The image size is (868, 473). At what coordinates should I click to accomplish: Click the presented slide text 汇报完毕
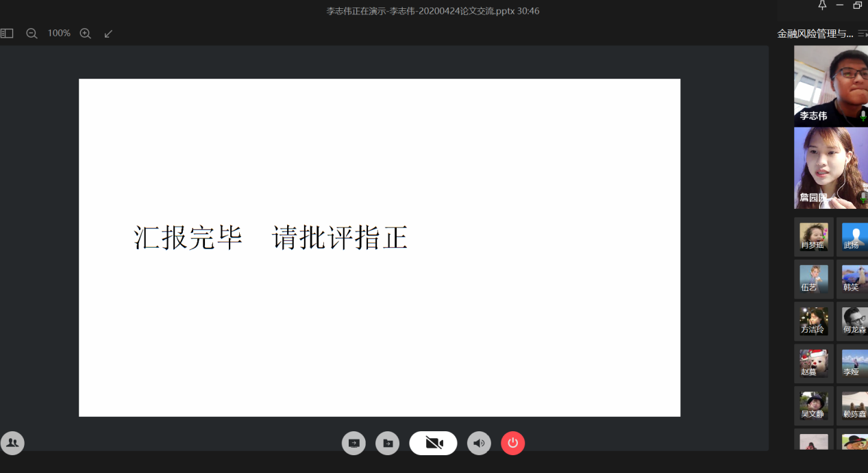click(188, 238)
